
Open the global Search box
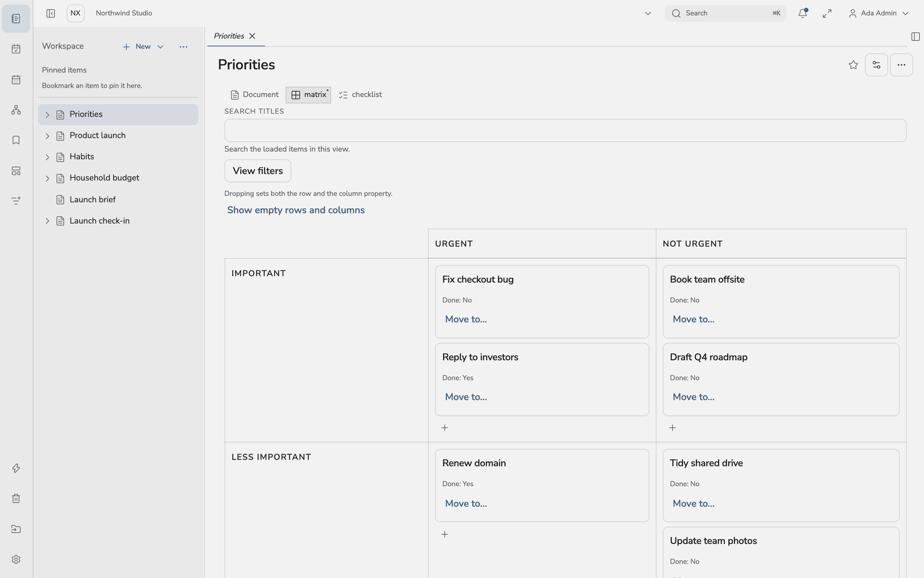tap(725, 13)
